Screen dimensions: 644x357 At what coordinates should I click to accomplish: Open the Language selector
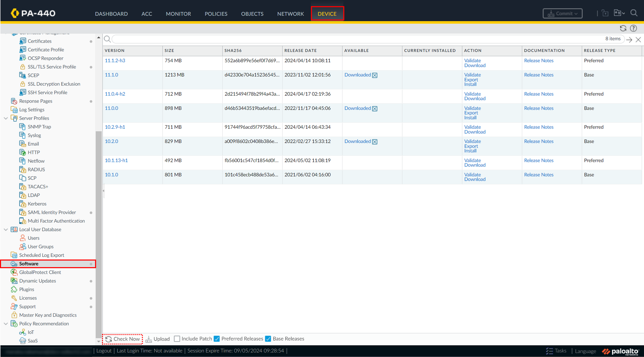585,351
